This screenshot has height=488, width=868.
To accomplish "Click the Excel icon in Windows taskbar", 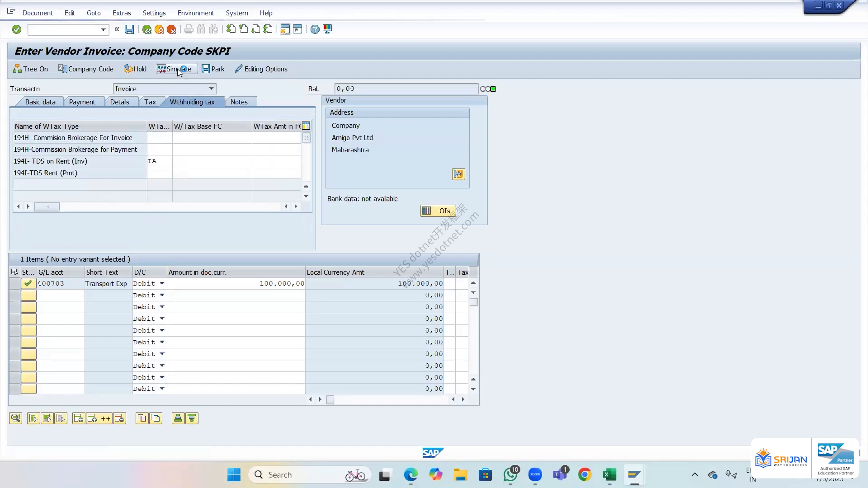I will click(609, 474).
